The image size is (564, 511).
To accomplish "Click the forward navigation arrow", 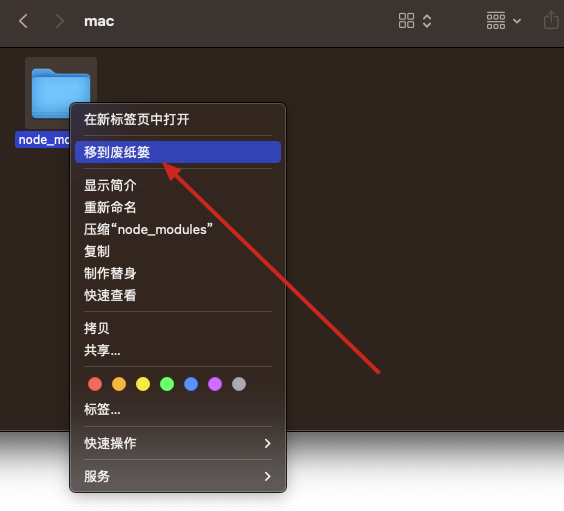I will click(60, 21).
